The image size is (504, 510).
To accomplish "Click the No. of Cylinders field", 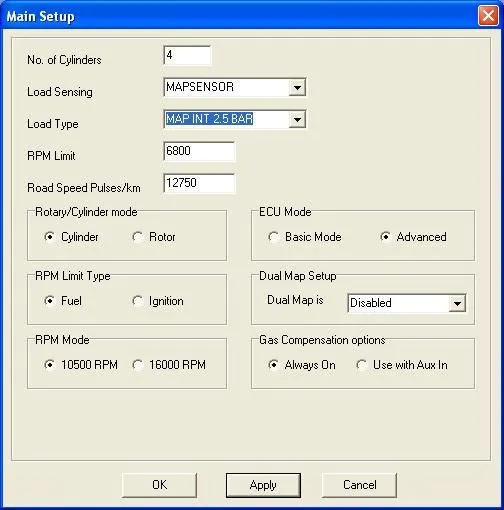I will [187, 55].
